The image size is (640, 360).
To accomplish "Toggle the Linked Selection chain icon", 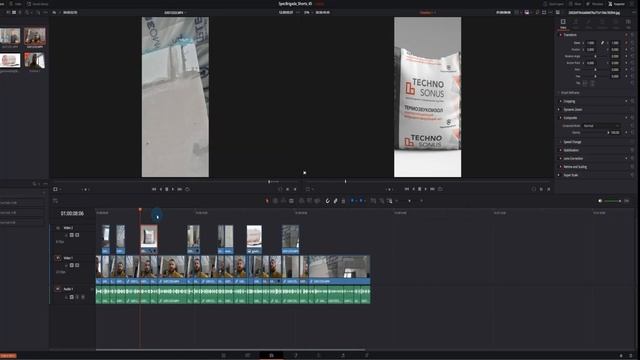I will pyautogui.click(x=336, y=201).
